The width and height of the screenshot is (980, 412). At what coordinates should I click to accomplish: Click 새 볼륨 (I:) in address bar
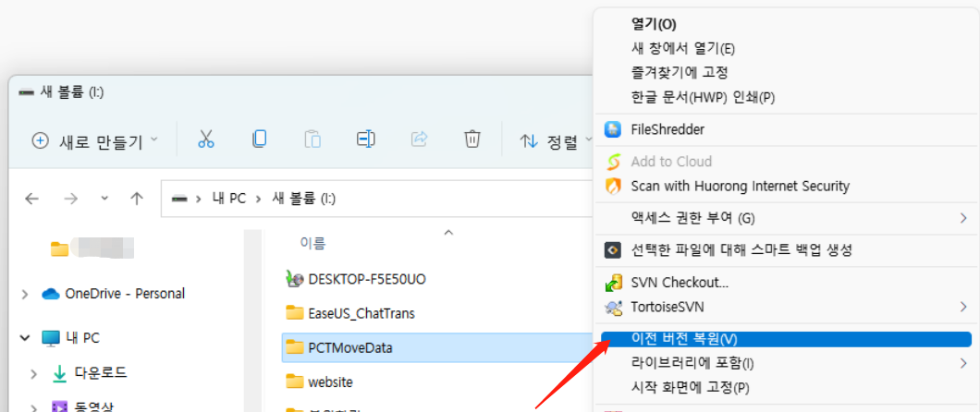coord(304,199)
